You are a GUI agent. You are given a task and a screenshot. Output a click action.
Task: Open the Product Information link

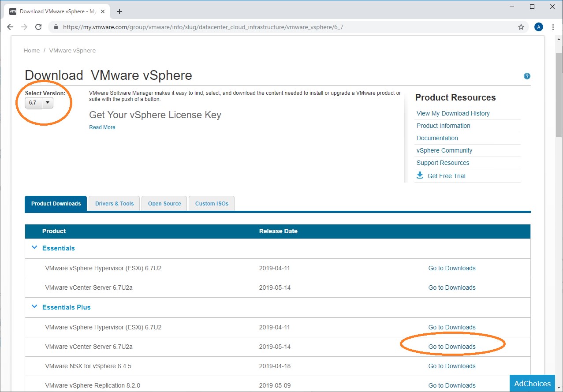click(x=444, y=126)
